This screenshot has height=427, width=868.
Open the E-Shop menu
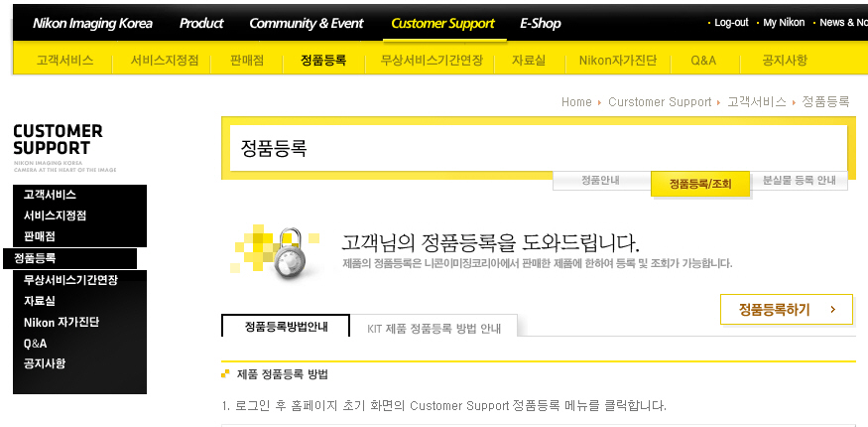(x=541, y=23)
